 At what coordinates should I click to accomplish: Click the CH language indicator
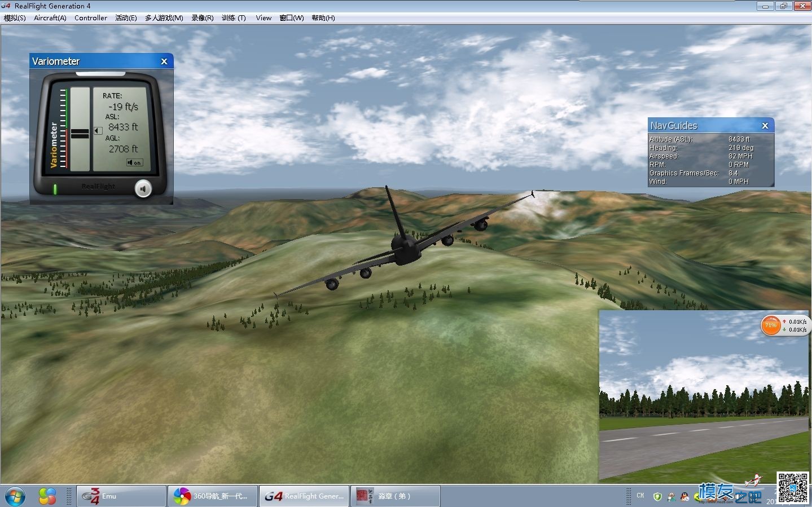pos(640,496)
